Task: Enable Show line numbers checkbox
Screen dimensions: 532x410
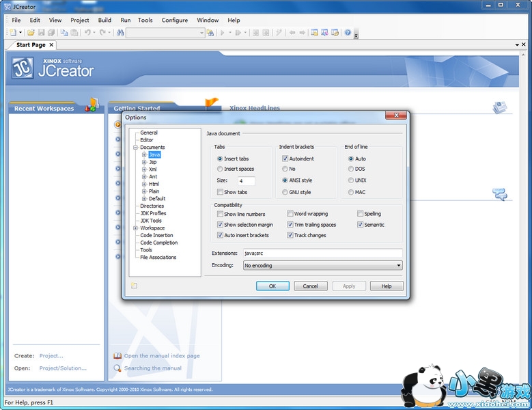Action: point(220,214)
